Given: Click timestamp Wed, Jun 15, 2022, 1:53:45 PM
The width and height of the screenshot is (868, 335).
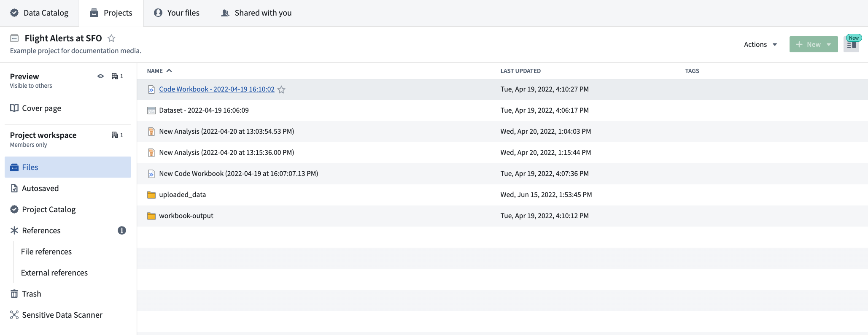Looking at the screenshot, I should (x=546, y=195).
